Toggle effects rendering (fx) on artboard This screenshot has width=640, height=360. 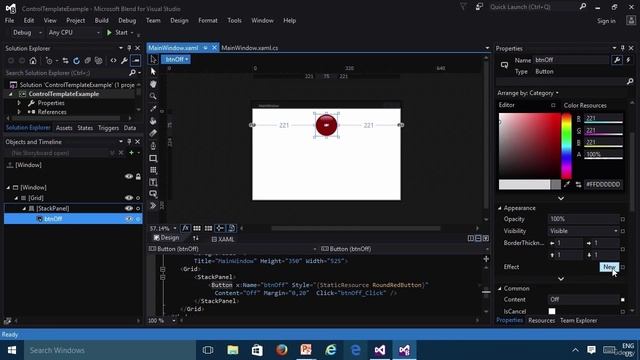186,228
